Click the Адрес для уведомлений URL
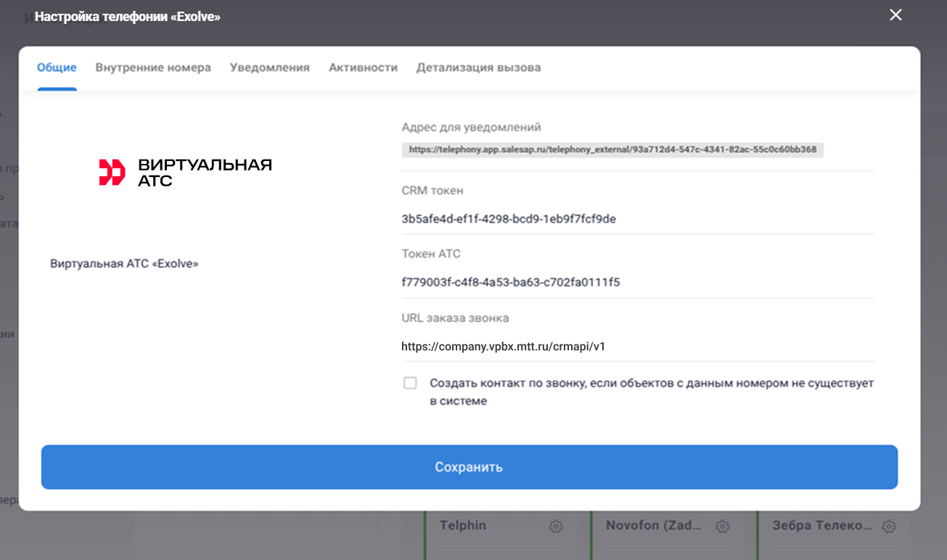 click(x=612, y=149)
